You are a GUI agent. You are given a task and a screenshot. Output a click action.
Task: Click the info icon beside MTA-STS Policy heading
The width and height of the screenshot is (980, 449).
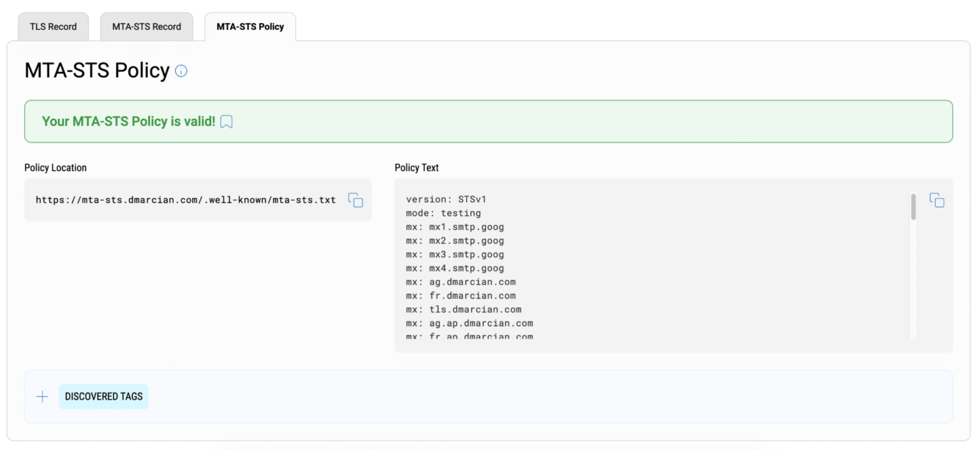pos(181,71)
